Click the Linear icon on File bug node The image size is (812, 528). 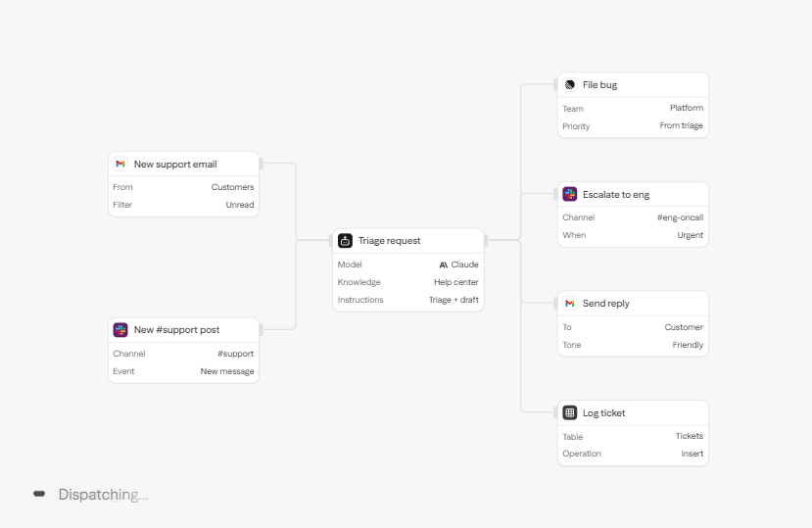570,84
